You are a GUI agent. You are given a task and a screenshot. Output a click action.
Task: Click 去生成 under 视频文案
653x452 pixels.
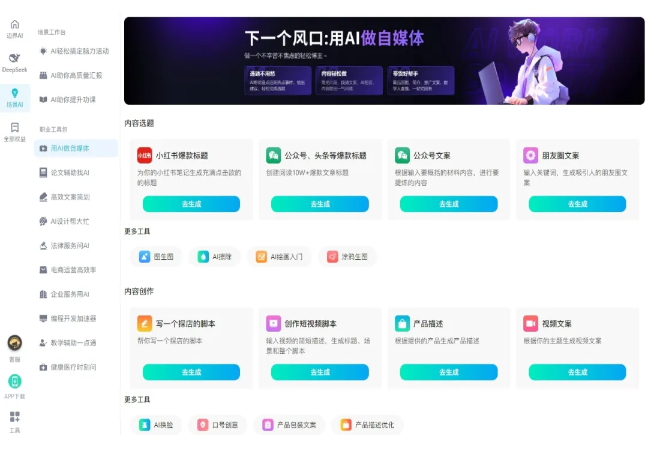coord(577,372)
